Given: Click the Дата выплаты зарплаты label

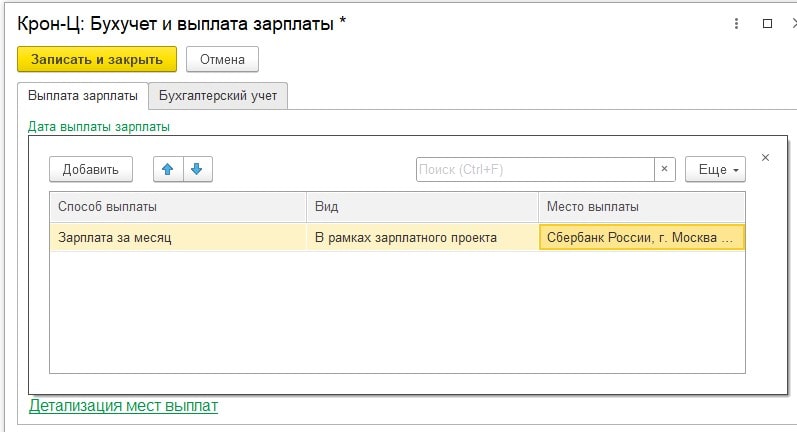Looking at the screenshot, I should click(99, 127).
